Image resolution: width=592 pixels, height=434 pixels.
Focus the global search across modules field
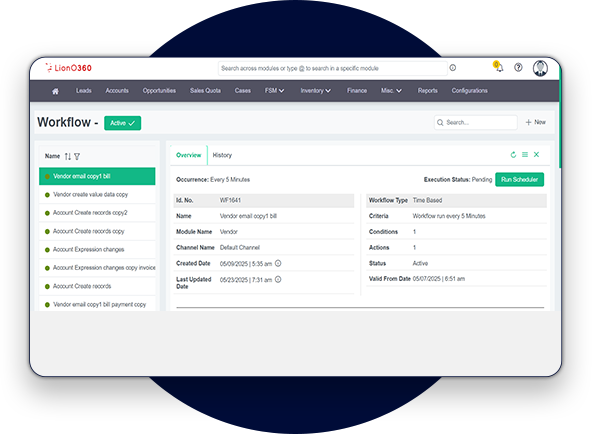point(333,68)
